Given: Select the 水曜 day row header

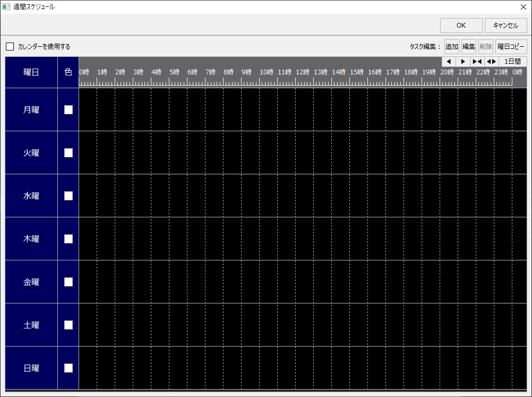Looking at the screenshot, I should 29,196.
